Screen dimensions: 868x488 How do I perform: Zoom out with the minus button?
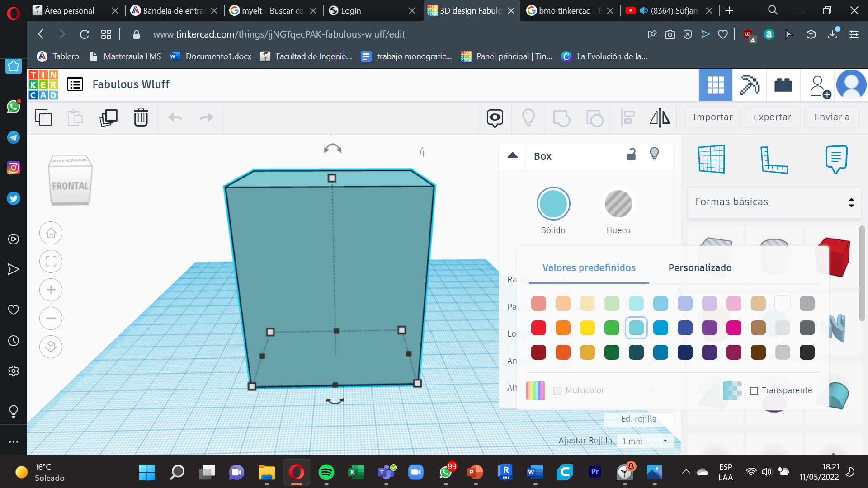[x=51, y=319]
